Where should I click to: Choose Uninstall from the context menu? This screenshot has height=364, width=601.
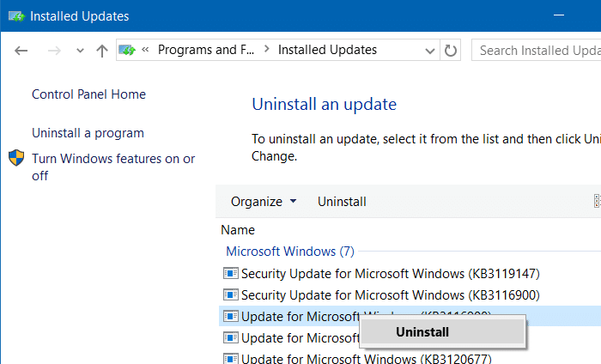tap(442, 332)
